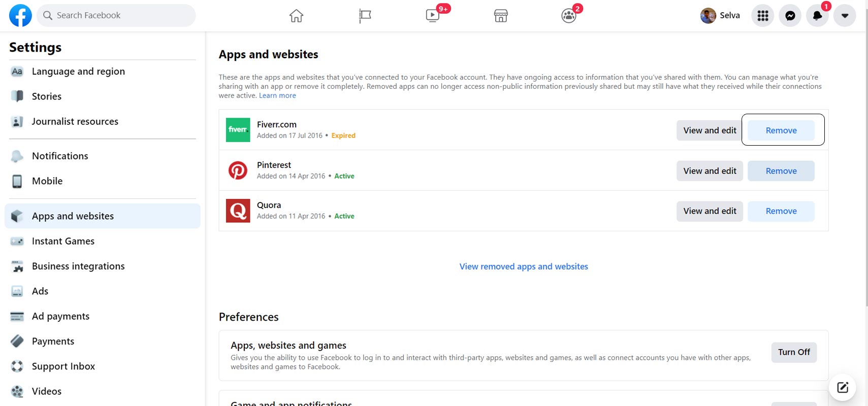The image size is (868, 406).
Task: Click the Expired status label
Action: 343,136
